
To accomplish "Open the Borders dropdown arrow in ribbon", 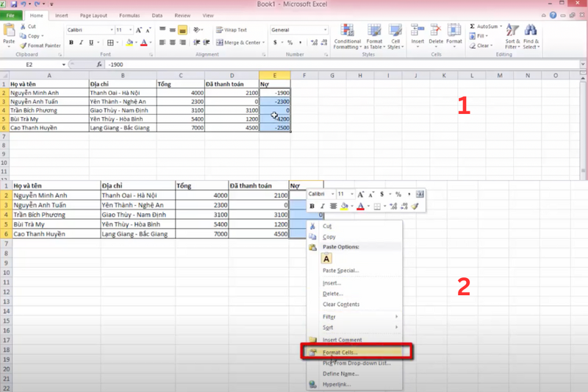I will click(x=118, y=43).
